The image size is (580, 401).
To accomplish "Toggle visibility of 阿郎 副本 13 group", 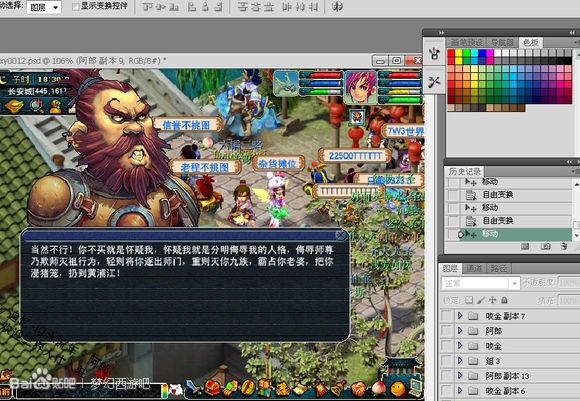I will coord(447,376).
